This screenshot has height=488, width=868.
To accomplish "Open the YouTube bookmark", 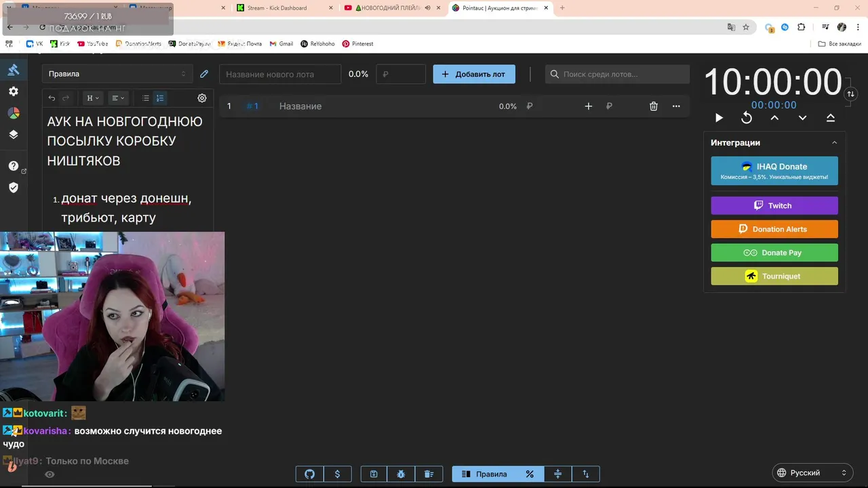I will (x=94, y=43).
